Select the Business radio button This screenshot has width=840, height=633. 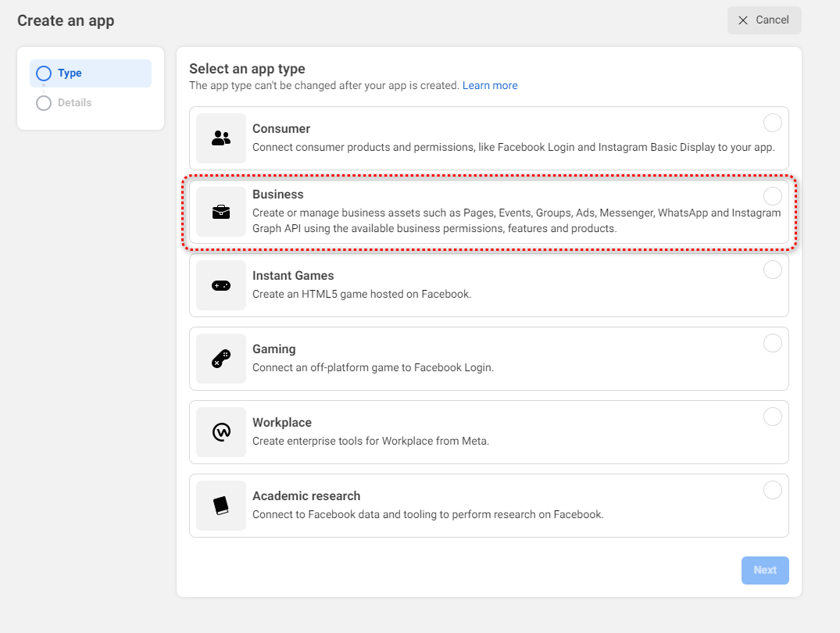pos(772,196)
